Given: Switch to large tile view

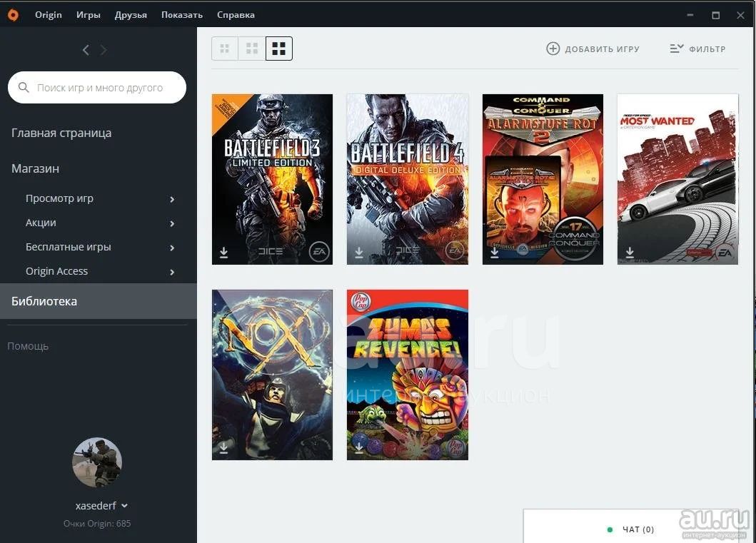Looking at the screenshot, I should point(278,49).
